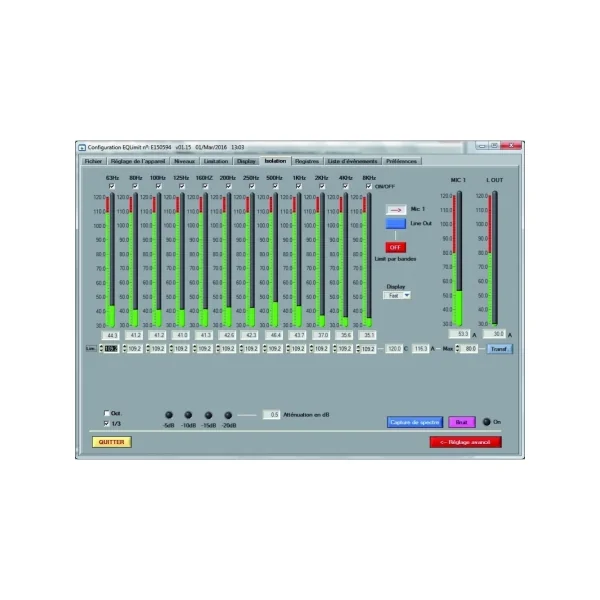Toggle the 1KHz band checkbox
The height and width of the screenshot is (600, 600).
298,186
